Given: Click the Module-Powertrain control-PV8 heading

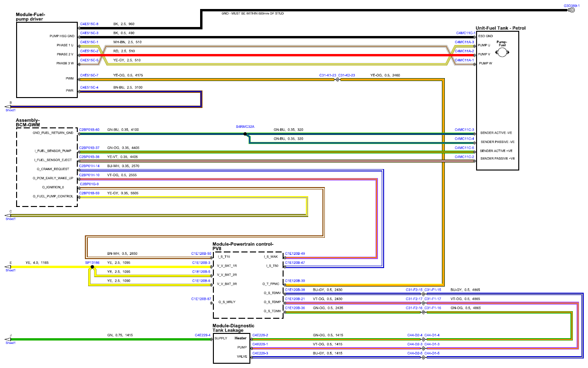Looking at the screenshot, I should 243,246.
